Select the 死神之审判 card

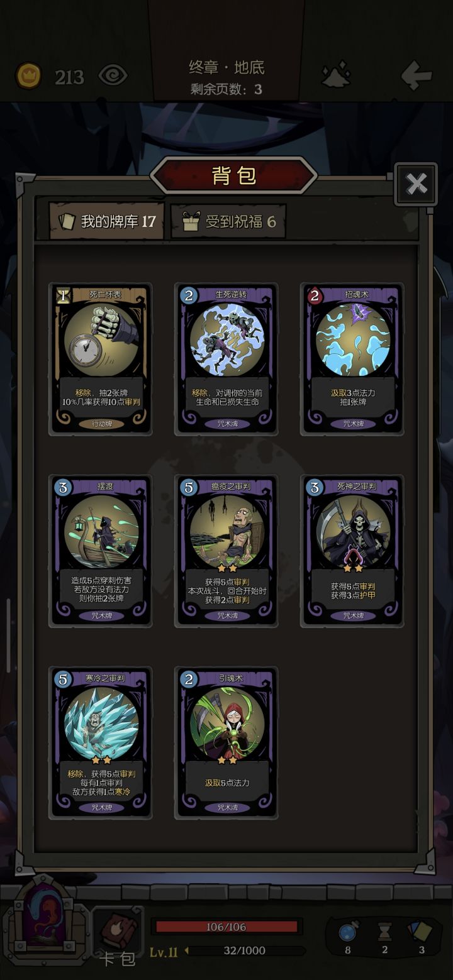(352, 551)
